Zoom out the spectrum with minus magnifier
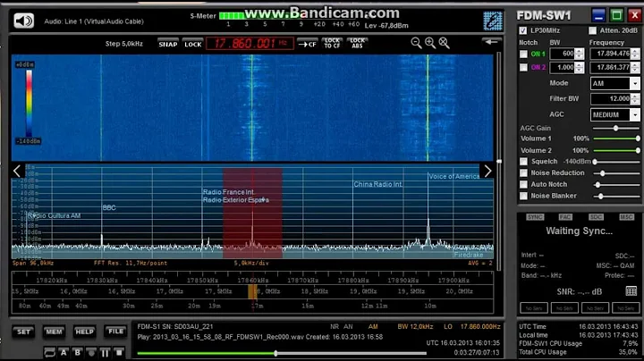The height and width of the screenshot is (361, 644). (416, 43)
